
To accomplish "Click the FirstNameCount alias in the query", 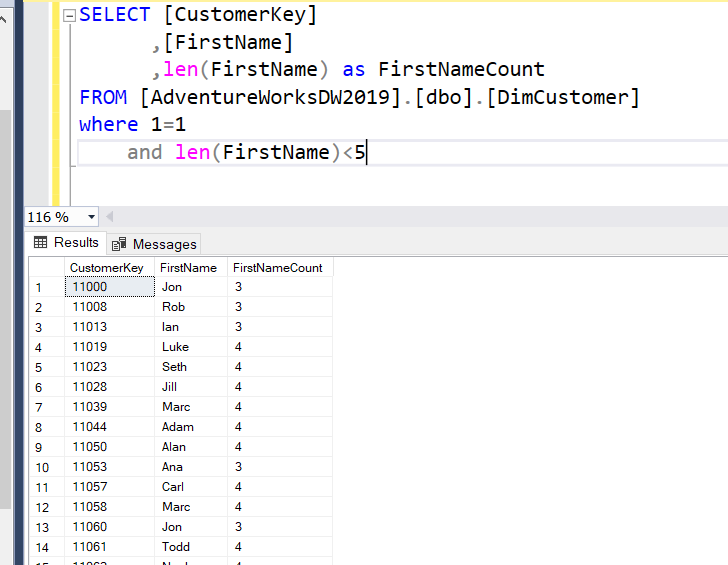I will 462,70.
